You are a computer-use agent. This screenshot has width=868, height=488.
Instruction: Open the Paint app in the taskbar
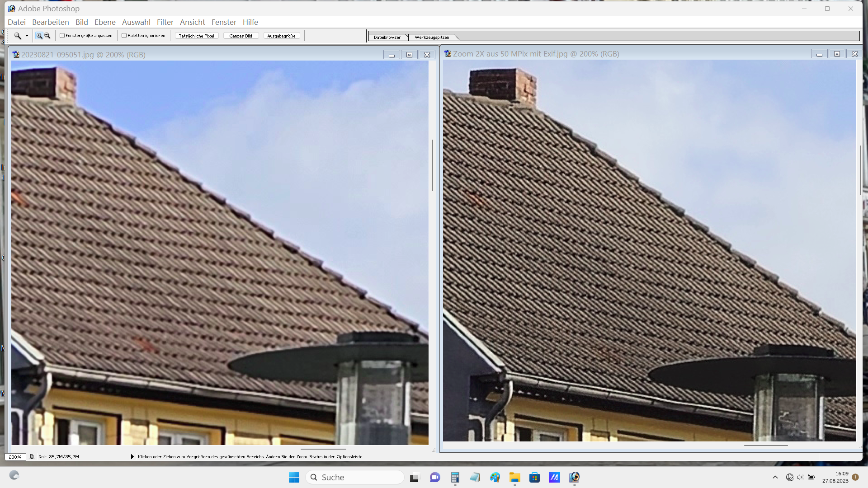point(495,477)
